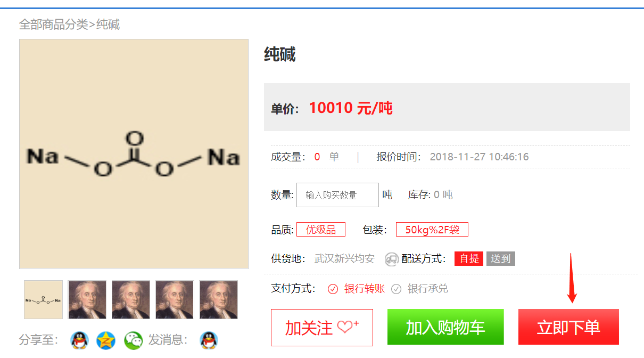Screen dimensions: 644x358
Task: Share to QQ via penguin icon
Action: pos(80,340)
